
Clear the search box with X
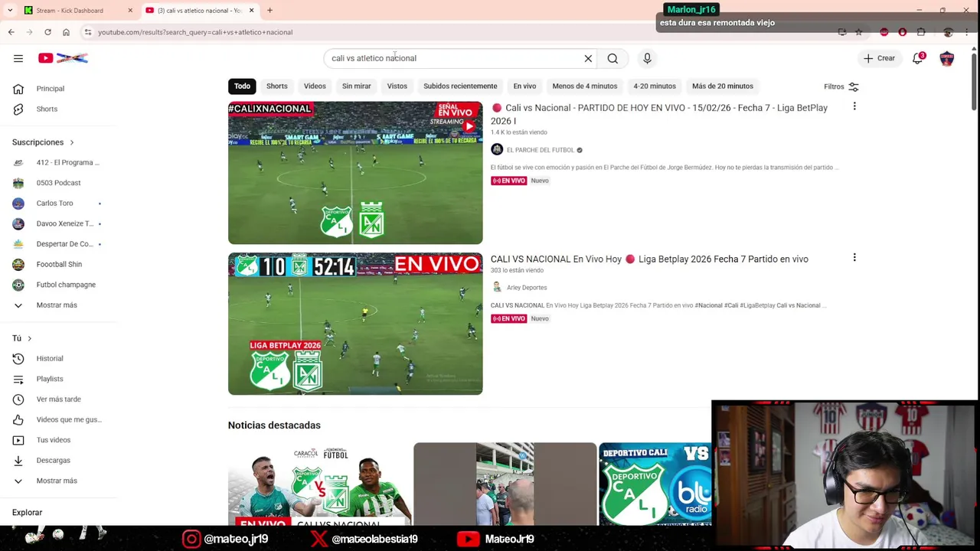click(x=588, y=58)
